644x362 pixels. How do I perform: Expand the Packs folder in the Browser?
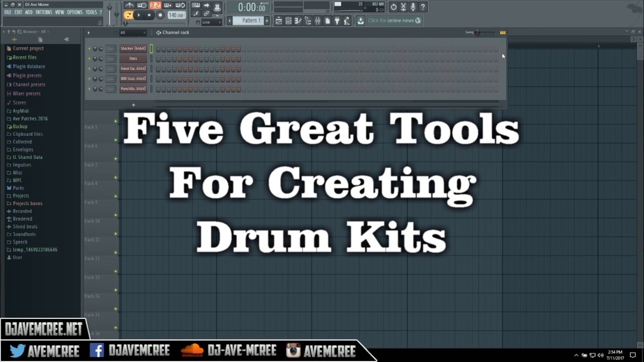click(18, 188)
